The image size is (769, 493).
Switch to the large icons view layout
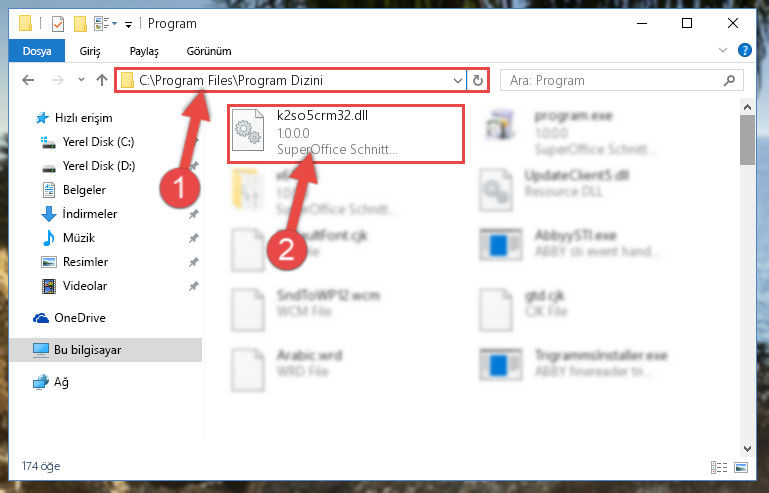[741, 467]
